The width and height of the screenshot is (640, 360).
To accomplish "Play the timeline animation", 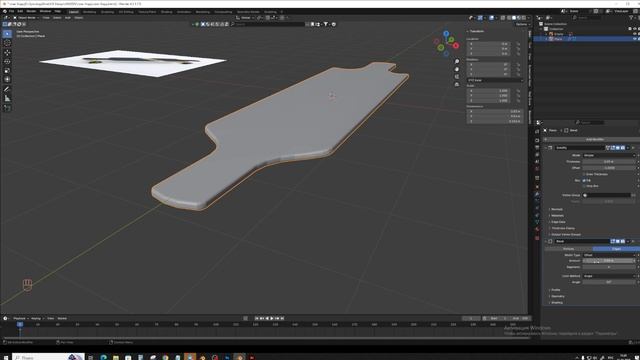I will (x=272, y=318).
